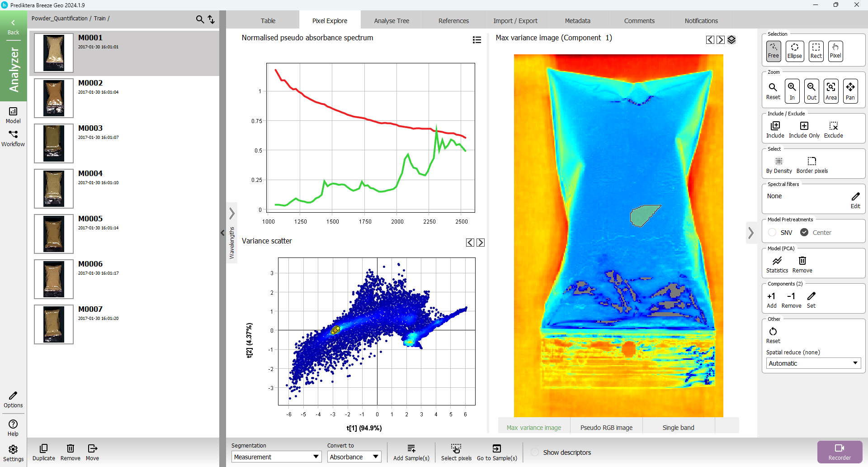Image resolution: width=868 pixels, height=467 pixels.
Task: Open the Pseudo RGB image tab
Action: 606,428
